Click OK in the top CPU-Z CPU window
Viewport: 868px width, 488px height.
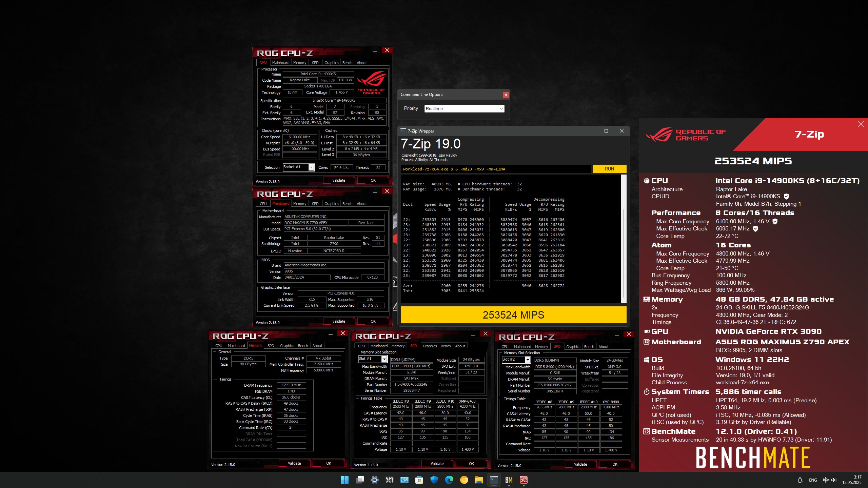pyautogui.click(x=373, y=180)
